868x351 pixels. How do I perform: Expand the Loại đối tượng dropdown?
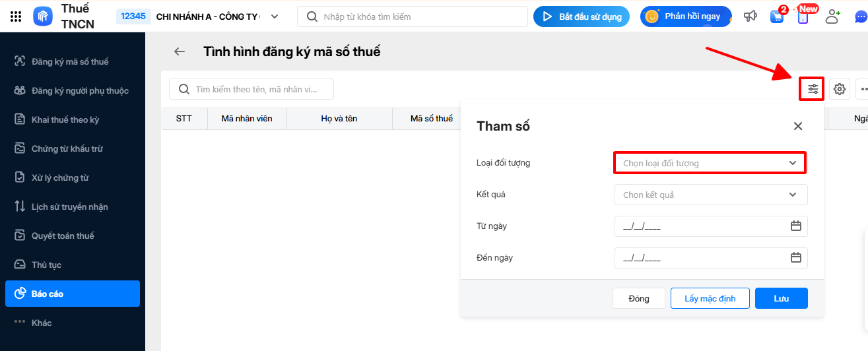(x=710, y=163)
